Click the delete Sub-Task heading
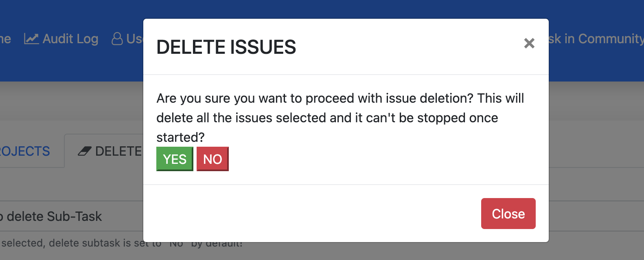Screen dimensions: 644x260 (51, 216)
